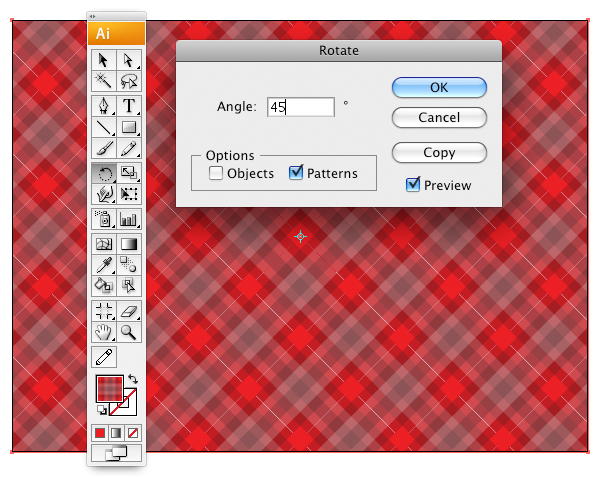Select the Type tool

(129, 105)
